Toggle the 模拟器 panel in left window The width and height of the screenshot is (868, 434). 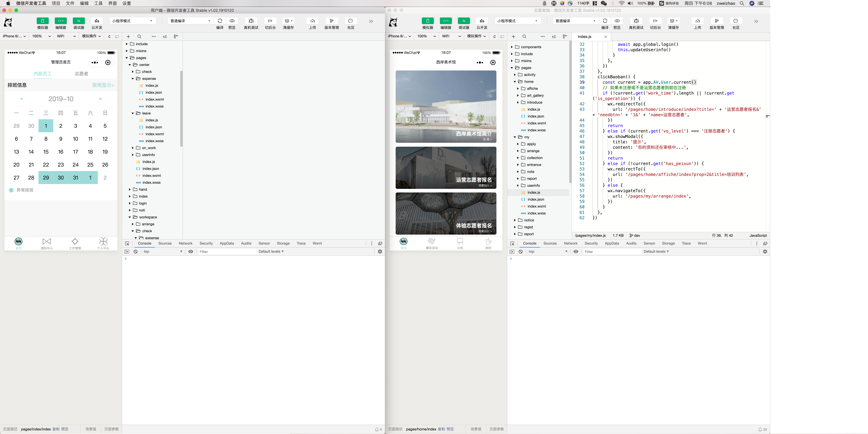(42, 21)
